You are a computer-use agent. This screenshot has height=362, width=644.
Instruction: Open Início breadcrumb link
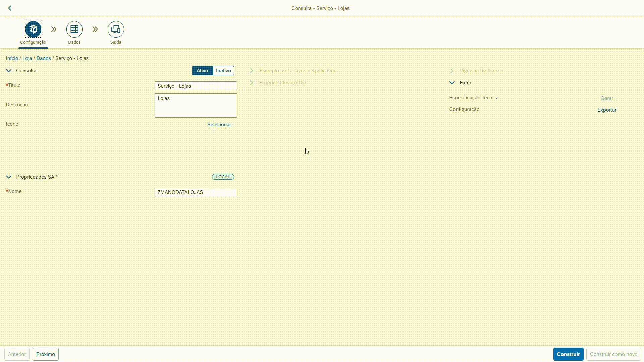click(12, 58)
